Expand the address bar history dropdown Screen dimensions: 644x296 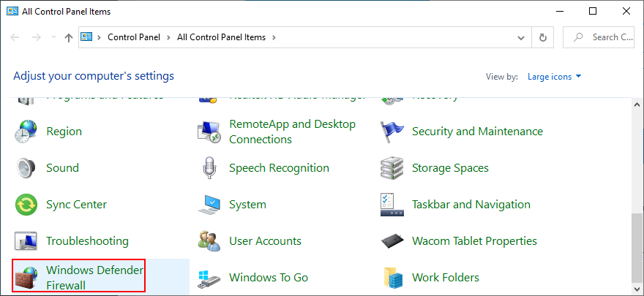[x=521, y=37]
